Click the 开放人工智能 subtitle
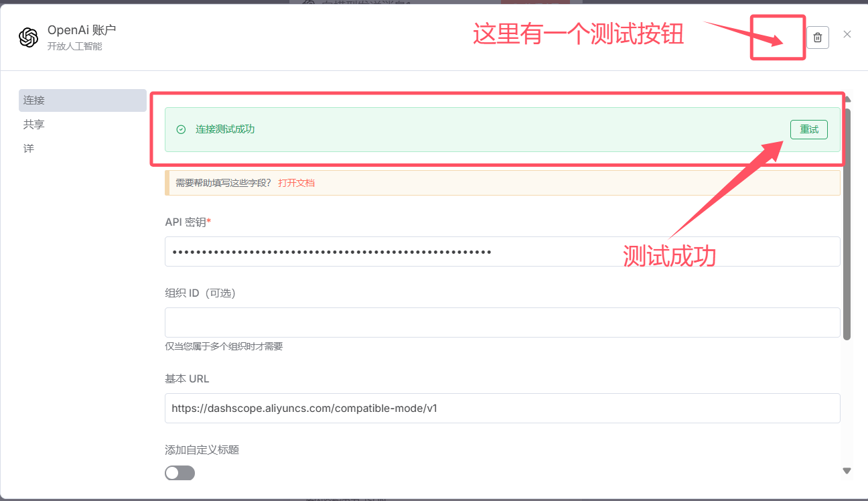Image resolution: width=868 pixels, height=501 pixels. pyautogui.click(x=74, y=47)
